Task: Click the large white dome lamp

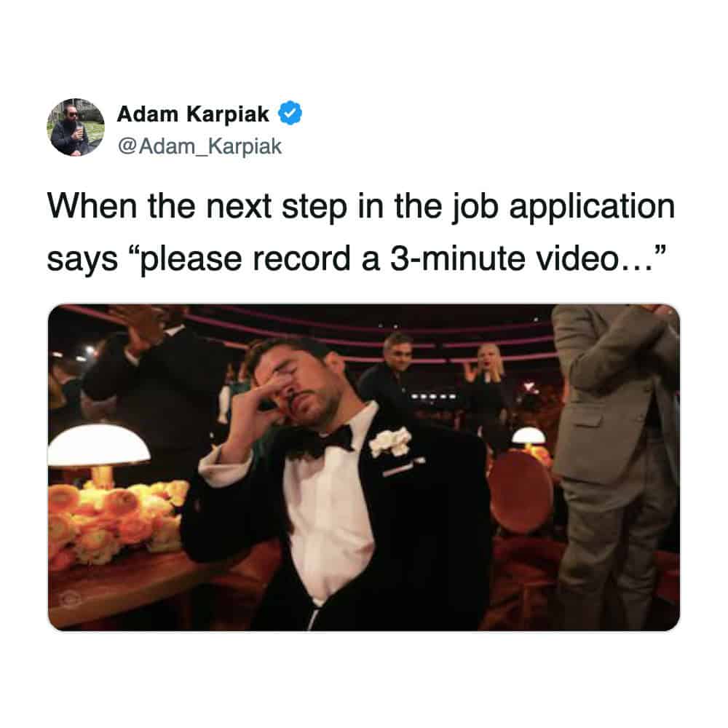Action: coord(98,446)
